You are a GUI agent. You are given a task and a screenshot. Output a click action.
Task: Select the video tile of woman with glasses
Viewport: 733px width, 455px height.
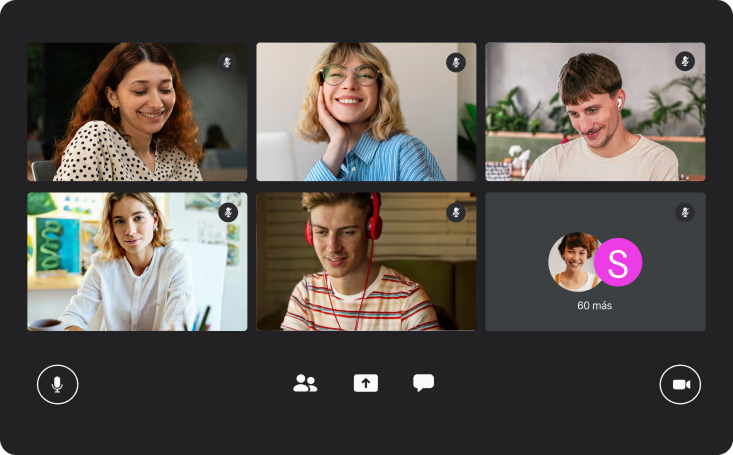pos(366,112)
